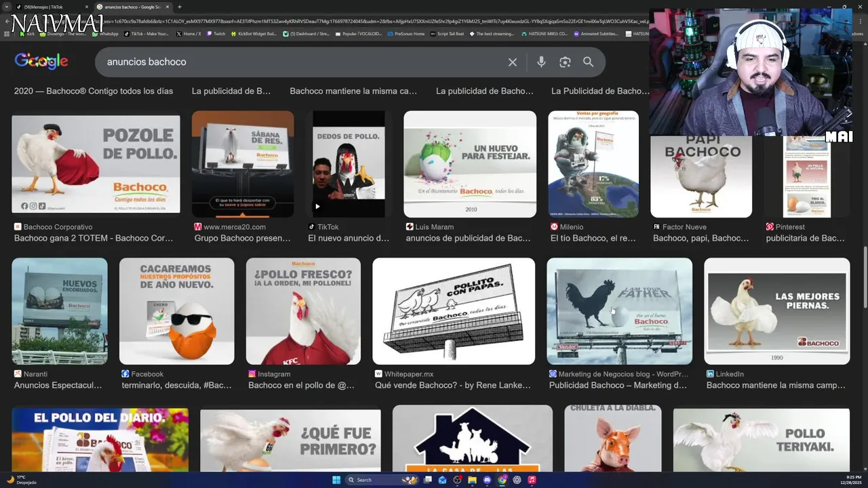Open the 'Pozole de pollo' Bachoco image
868x488 pixels.
coord(96,164)
